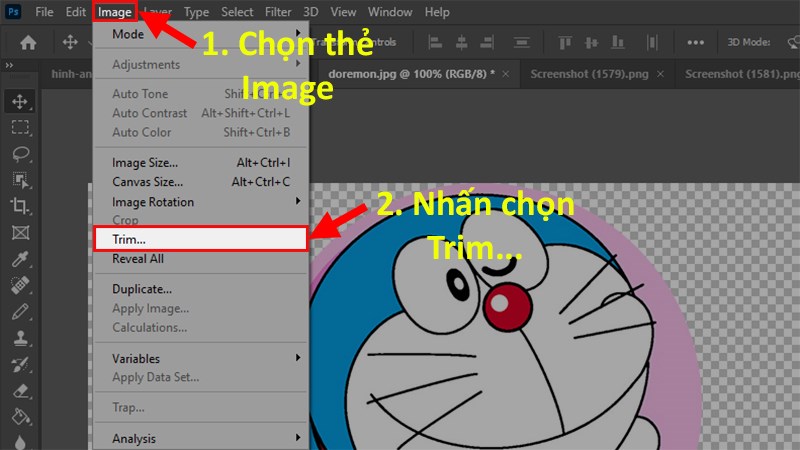Expand the toolbar double-arrow toggle
The width and height of the screenshot is (800, 450).
(9, 65)
